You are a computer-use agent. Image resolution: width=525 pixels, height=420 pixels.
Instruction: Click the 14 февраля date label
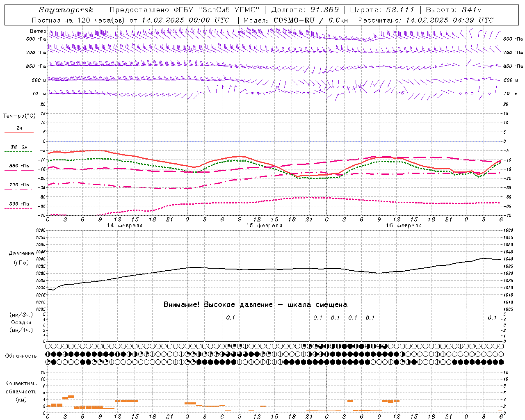click(125, 226)
